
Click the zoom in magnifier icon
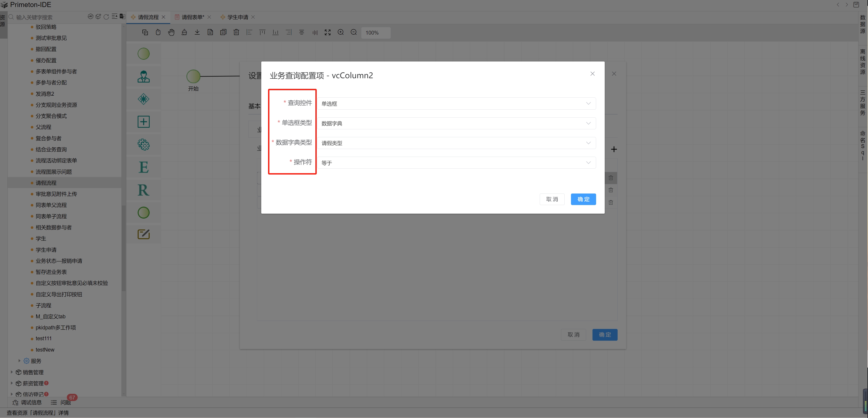pyautogui.click(x=341, y=32)
